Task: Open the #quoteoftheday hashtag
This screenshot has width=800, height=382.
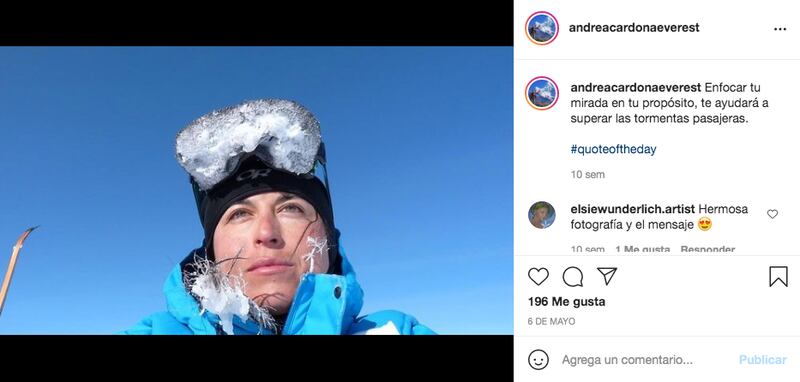Action: pyautogui.click(x=613, y=149)
